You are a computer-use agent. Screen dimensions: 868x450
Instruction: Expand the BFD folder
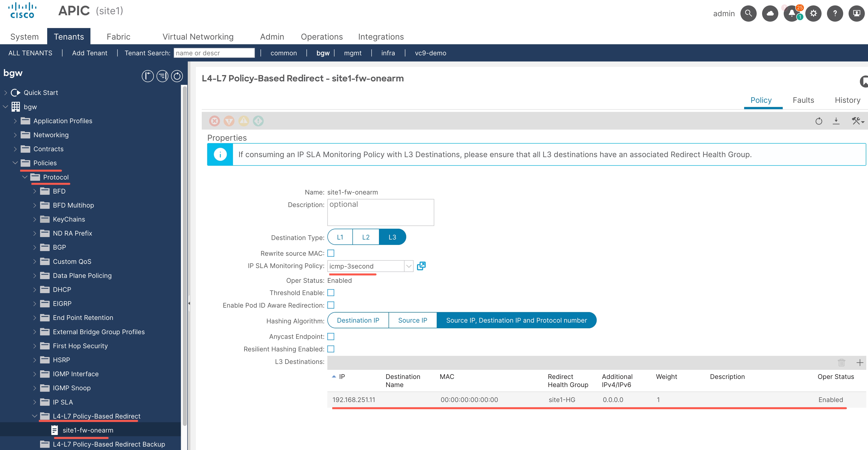35,191
